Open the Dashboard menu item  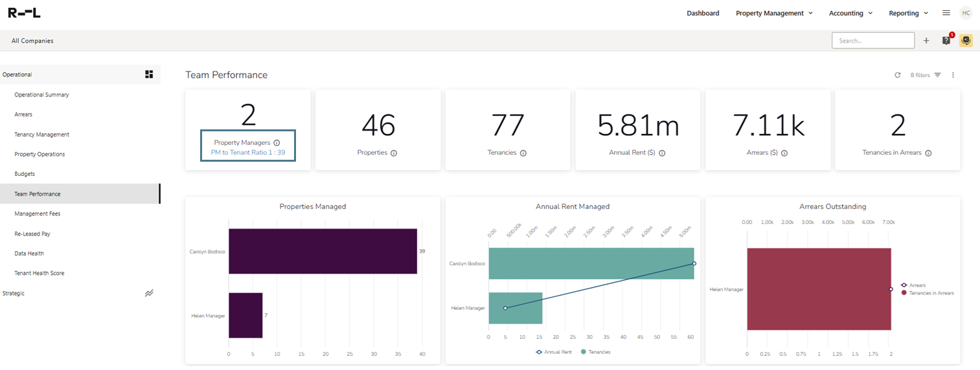(703, 13)
